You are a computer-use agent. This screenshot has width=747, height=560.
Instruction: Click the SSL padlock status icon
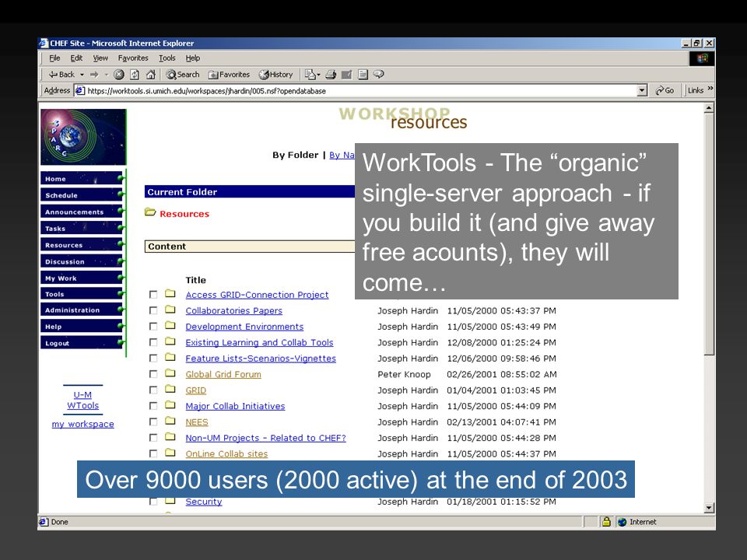(x=606, y=522)
